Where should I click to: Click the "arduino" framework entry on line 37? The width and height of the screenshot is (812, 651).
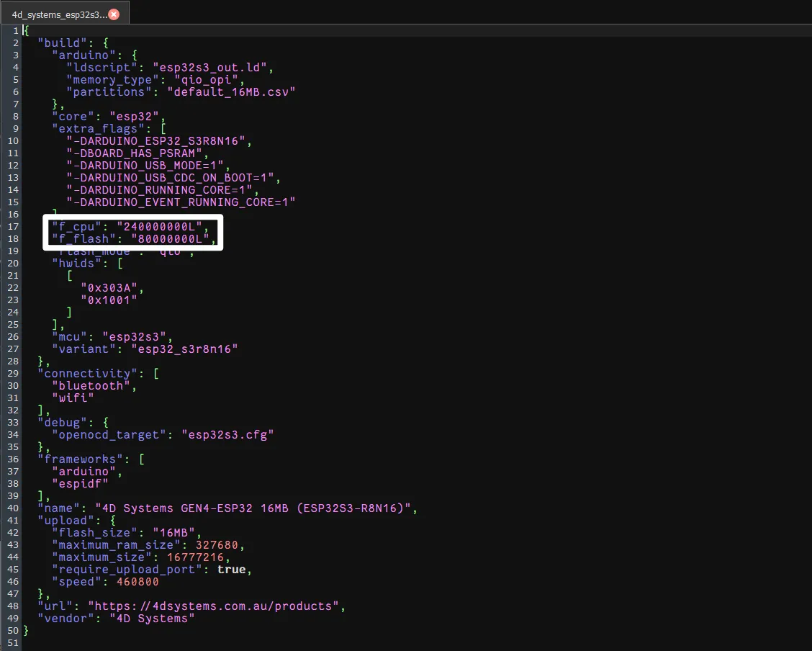[84, 471]
